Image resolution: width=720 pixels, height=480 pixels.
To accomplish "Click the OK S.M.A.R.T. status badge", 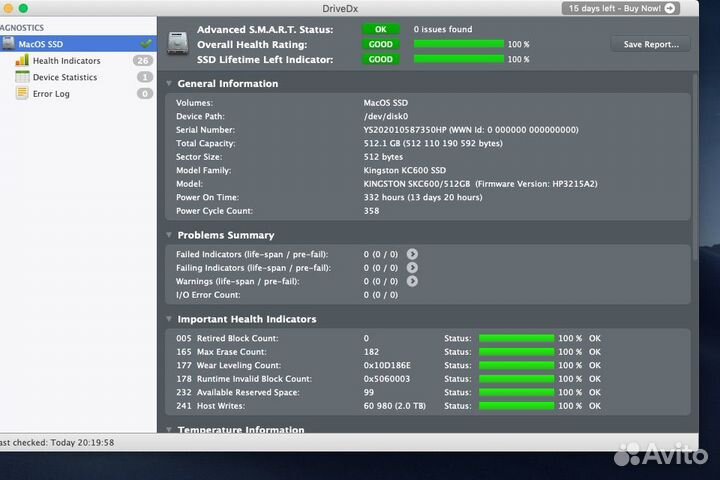I will click(x=381, y=29).
